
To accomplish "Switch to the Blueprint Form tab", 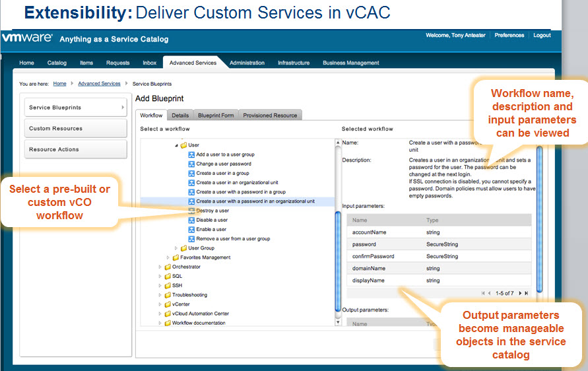I will [216, 116].
